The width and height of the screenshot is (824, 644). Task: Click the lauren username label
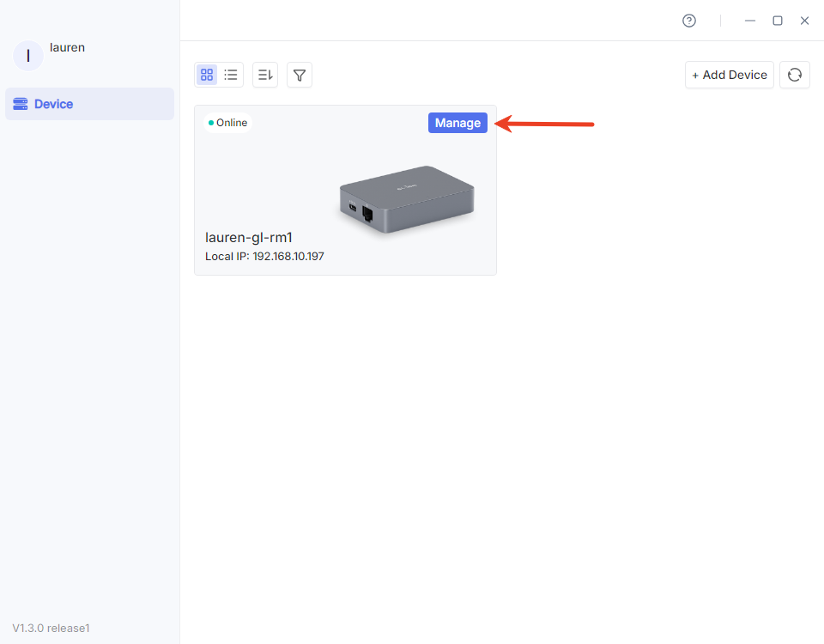pos(67,48)
